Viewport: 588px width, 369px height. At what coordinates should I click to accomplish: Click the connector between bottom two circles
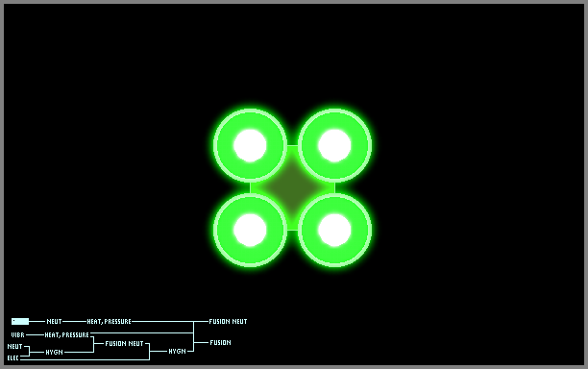pyautogui.click(x=292, y=230)
